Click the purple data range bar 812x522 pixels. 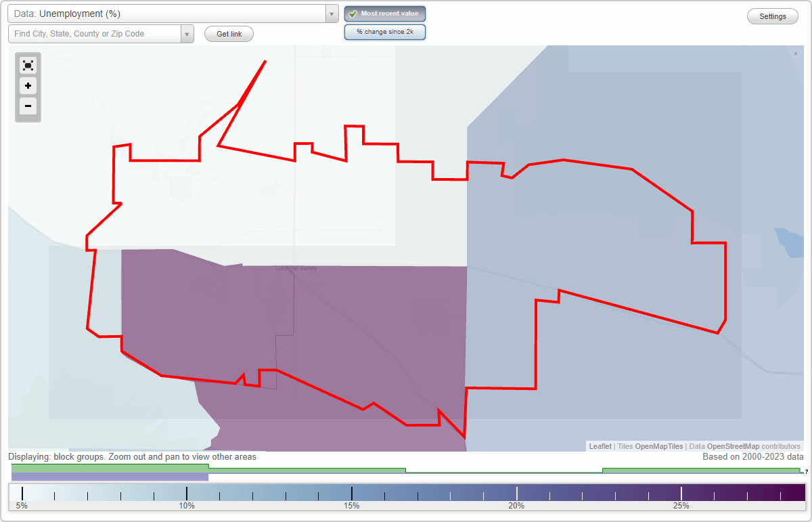tap(110, 477)
